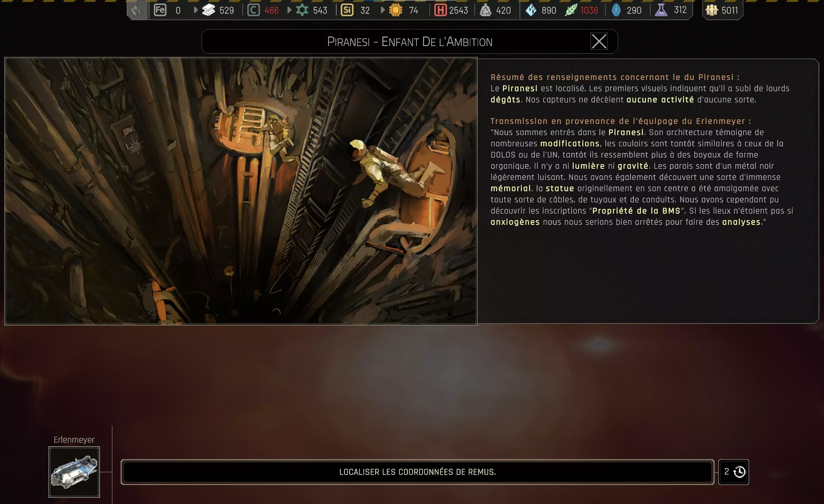The height and width of the screenshot is (504, 824).
Task: Click the blue cryonic pod icon
Action: 616,10
